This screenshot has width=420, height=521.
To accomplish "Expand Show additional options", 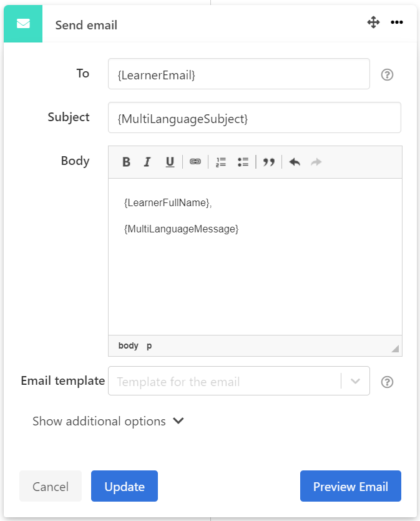I will pyautogui.click(x=109, y=421).
